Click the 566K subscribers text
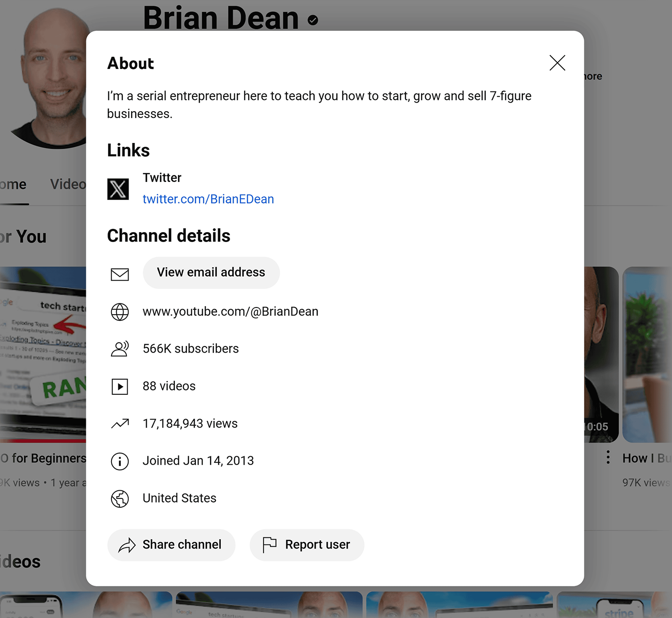This screenshot has width=672, height=618. click(x=190, y=349)
